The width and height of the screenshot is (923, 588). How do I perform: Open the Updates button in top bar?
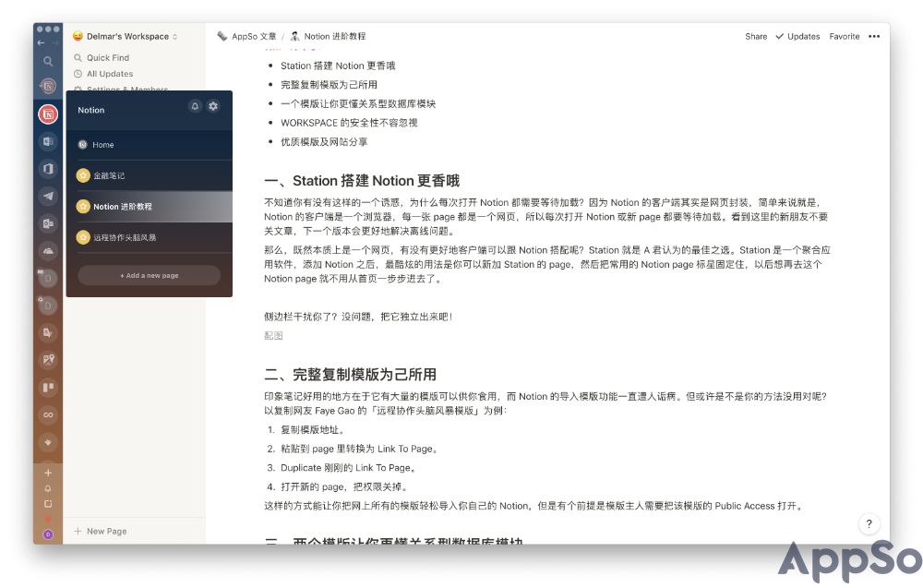[x=797, y=37]
